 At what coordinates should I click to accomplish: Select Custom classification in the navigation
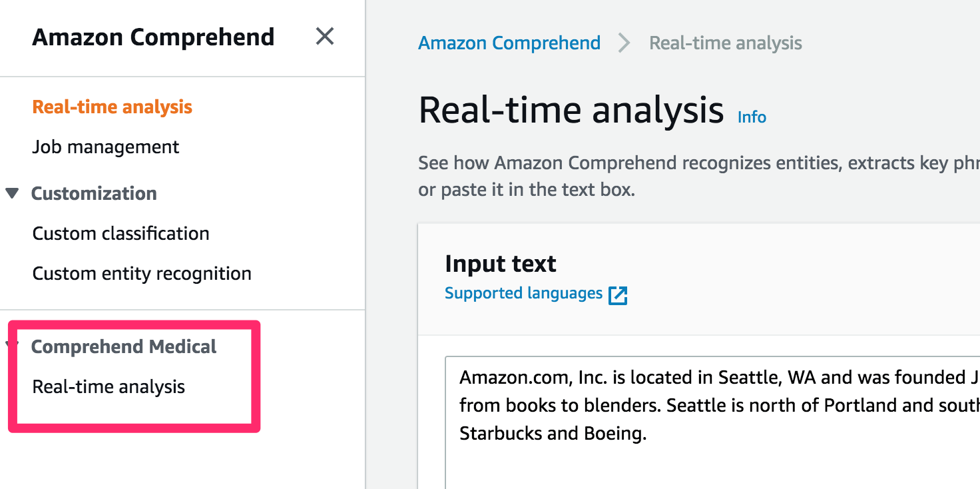tap(121, 233)
